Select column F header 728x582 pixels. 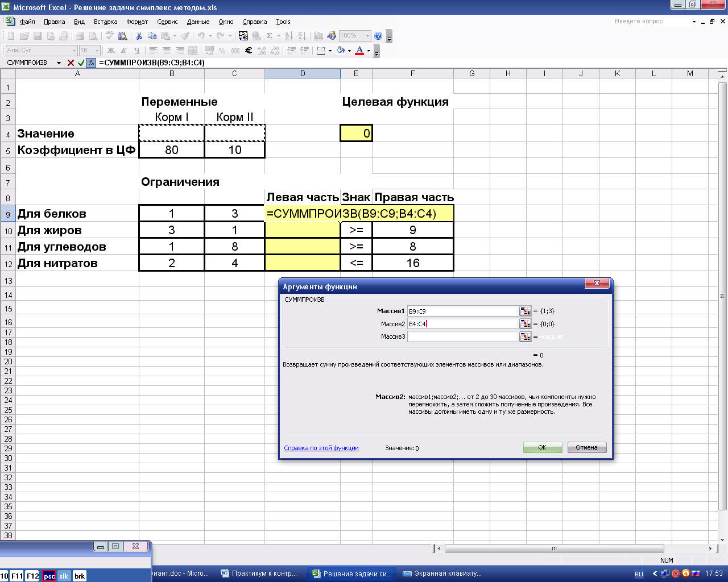pos(413,73)
